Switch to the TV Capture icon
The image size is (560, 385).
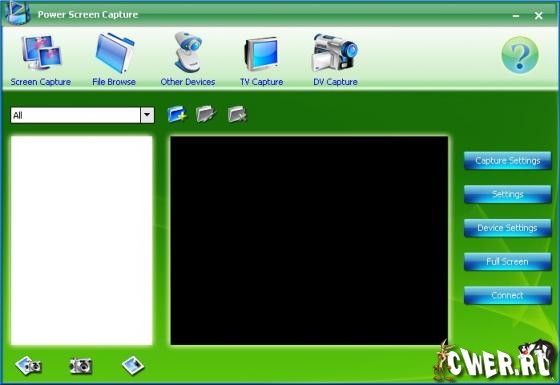pyautogui.click(x=261, y=54)
